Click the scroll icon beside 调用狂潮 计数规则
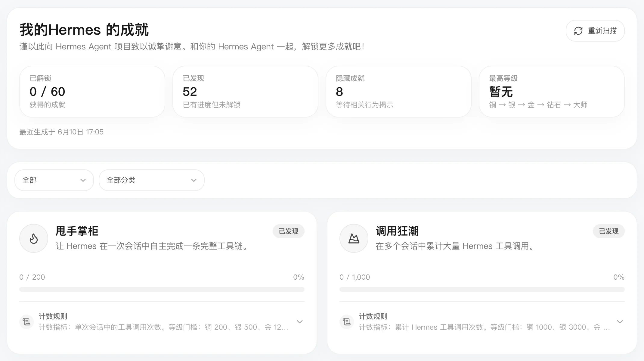This screenshot has width=644, height=361. pos(347,322)
